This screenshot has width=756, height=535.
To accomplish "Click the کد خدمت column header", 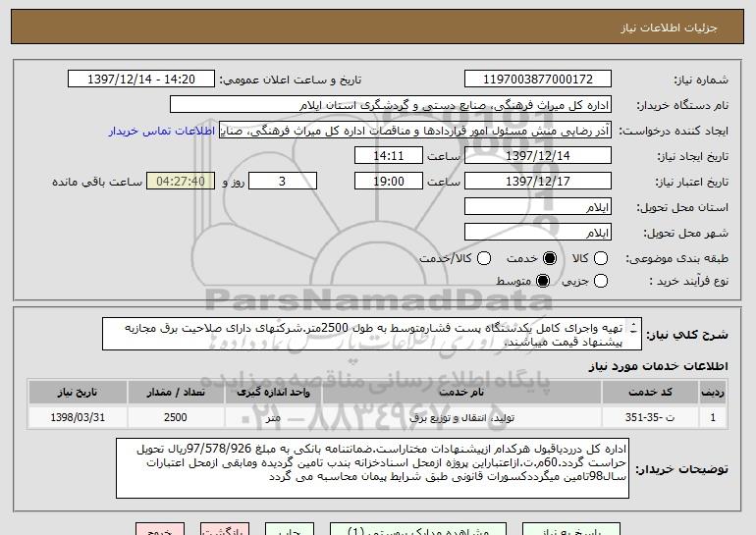I will 650,393.
